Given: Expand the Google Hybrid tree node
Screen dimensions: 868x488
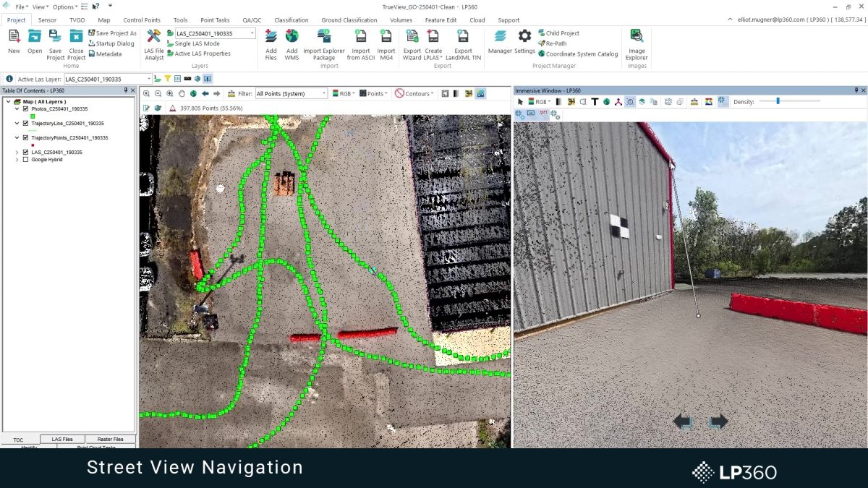Looking at the screenshot, I should pos(17,159).
